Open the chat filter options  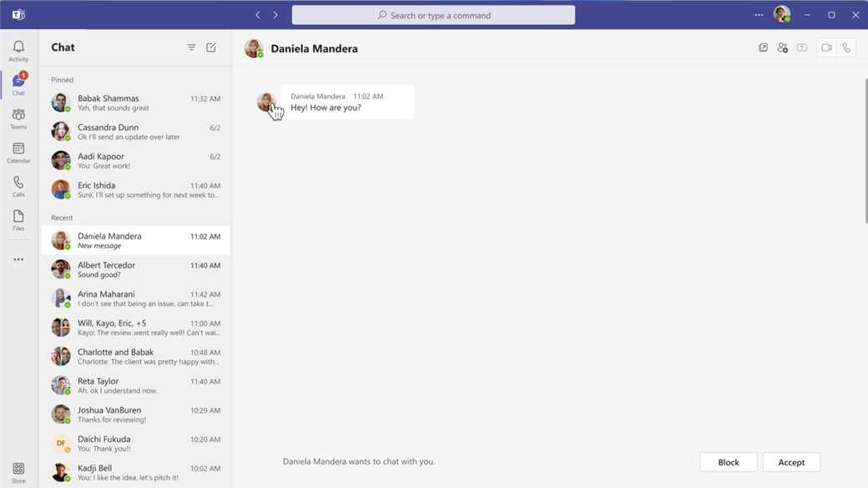[191, 48]
